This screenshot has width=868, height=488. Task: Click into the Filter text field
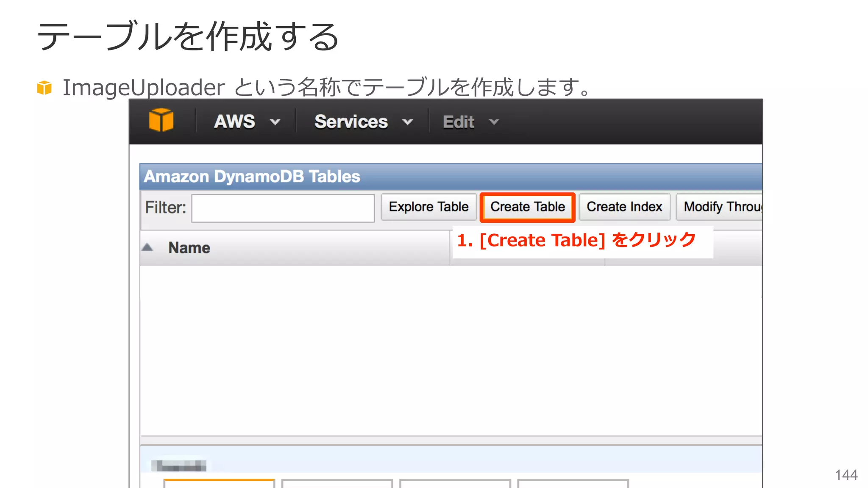(283, 208)
